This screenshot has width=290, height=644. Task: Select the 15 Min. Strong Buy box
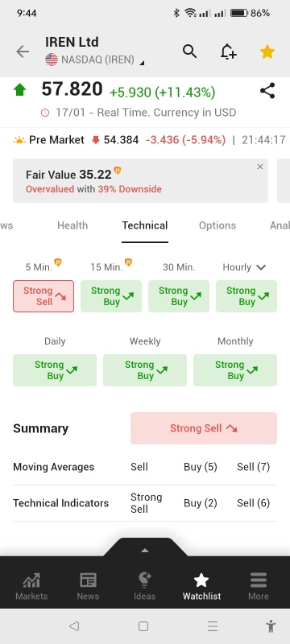(111, 296)
